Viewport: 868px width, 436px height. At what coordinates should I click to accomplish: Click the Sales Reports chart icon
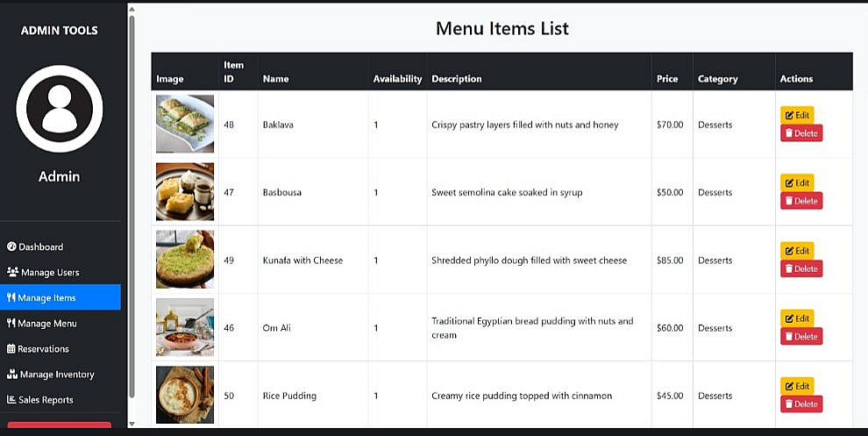(11, 399)
